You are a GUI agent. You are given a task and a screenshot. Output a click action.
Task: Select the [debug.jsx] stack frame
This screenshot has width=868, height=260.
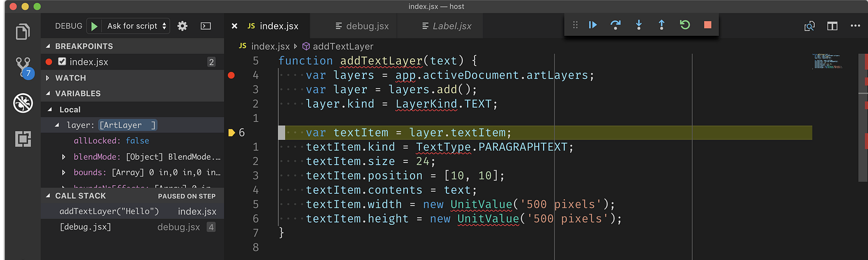click(x=132, y=227)
